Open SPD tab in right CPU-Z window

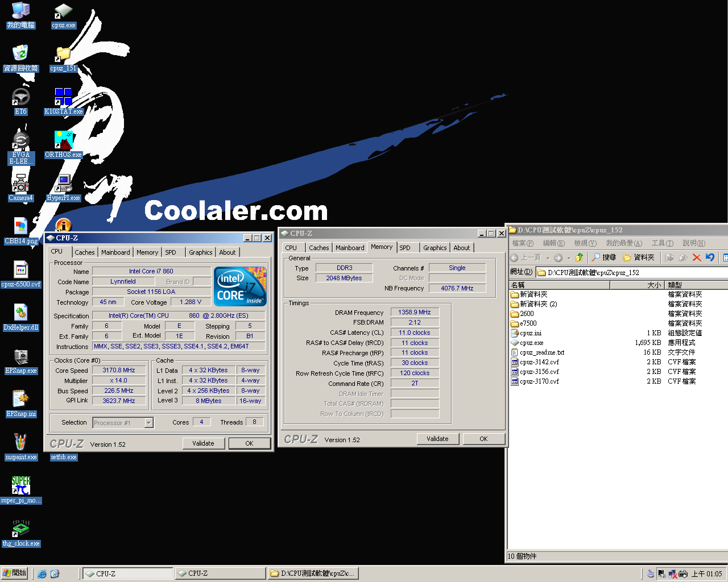[405, 248]
